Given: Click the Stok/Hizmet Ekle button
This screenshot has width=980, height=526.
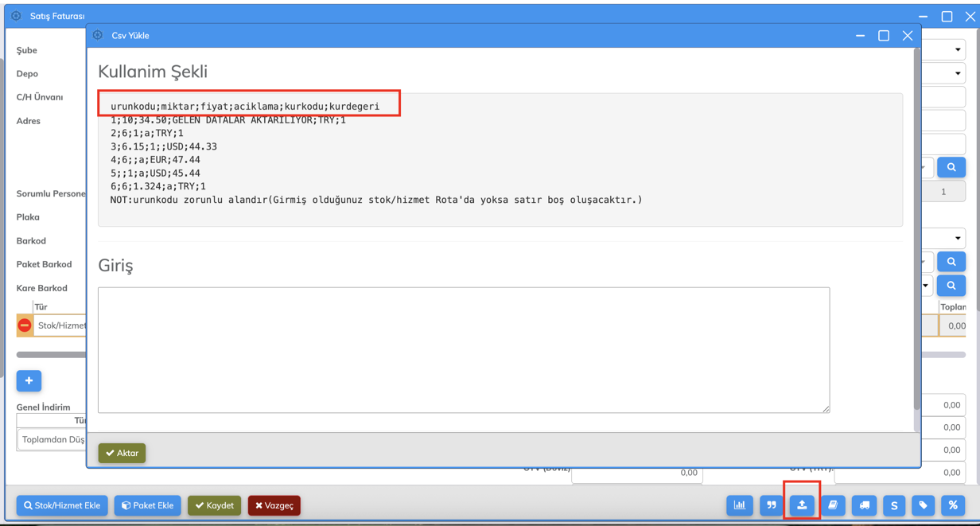Looking at the screenshot, I should [62, 505].
